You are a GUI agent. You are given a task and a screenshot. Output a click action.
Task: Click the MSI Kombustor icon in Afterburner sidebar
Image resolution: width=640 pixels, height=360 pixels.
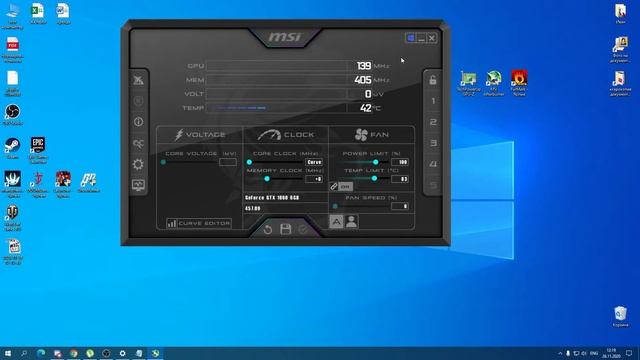point(138,80)
